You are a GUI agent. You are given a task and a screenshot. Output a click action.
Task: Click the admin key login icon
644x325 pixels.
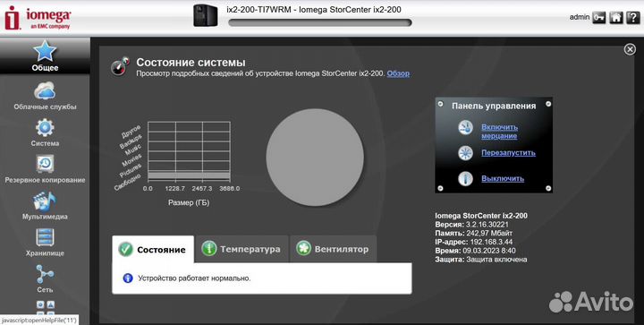pyautogui.click(x=598, y=17)
